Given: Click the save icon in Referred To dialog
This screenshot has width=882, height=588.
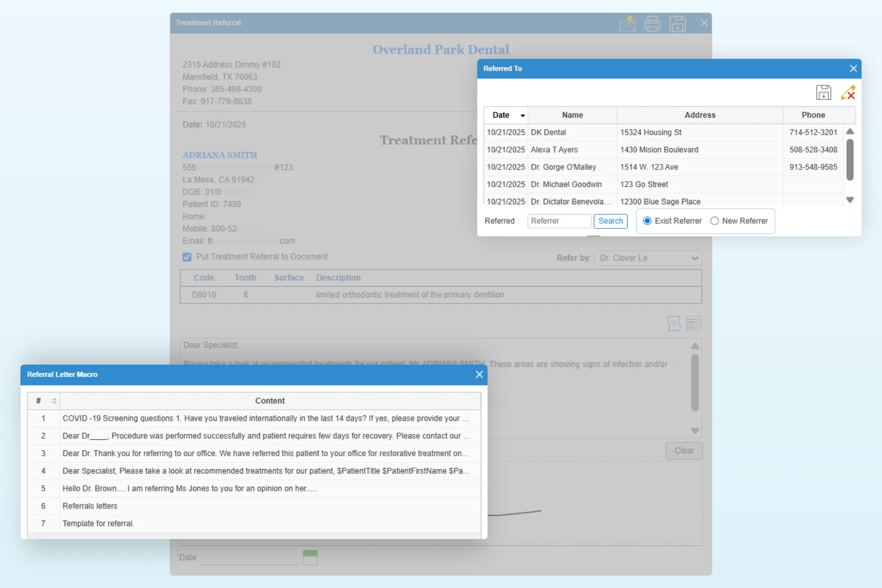Looking at the screenshot, I should pos(823,93).
